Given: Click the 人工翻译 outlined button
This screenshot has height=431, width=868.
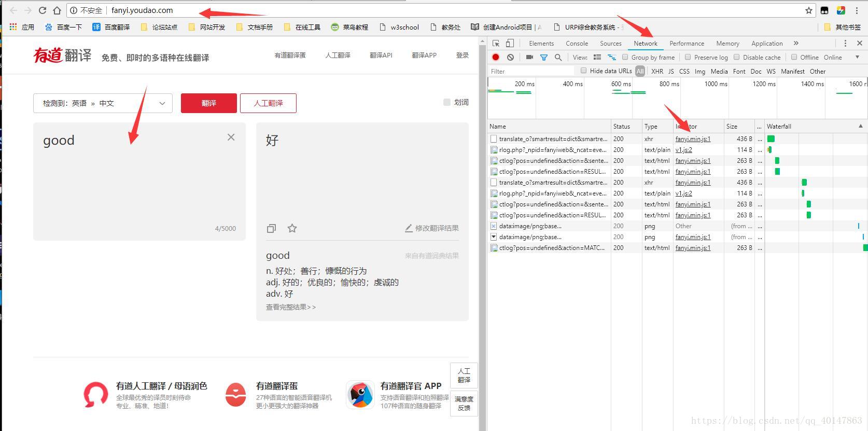Looking at the screenshot, I should (x=268, y=103).
